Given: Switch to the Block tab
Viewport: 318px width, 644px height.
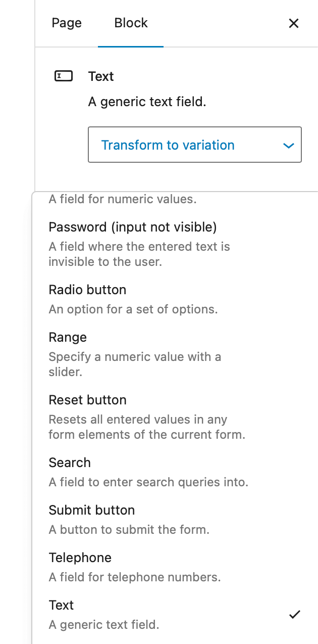Looking at the screenshot, I should (x=130, y=23).
